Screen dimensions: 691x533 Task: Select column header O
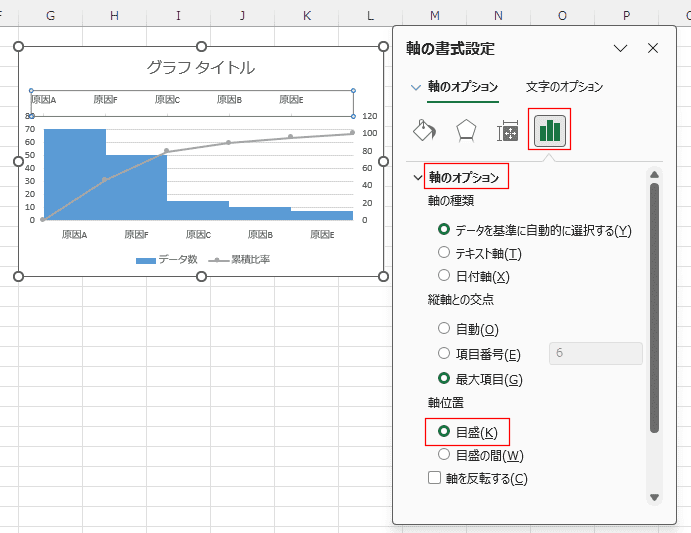tap(562, 15)
